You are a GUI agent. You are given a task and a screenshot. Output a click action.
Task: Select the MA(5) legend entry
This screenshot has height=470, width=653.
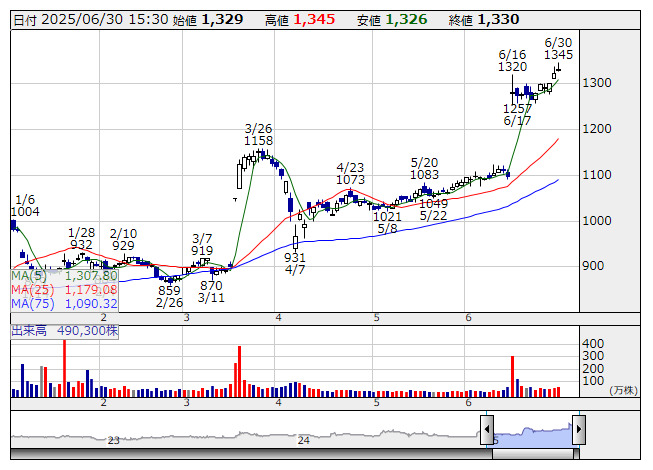coord(65,275)
